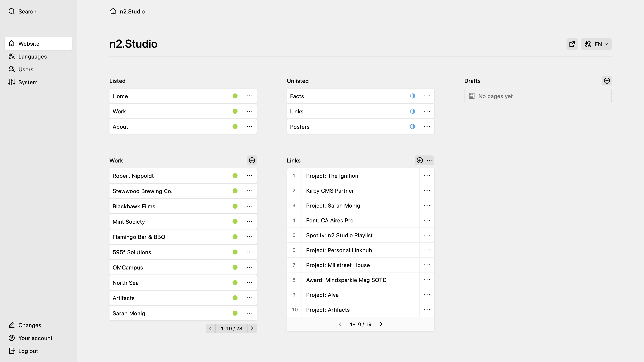Open Languages in sidebar menu
This screenshot has height=362, width=644.
[x=38, y=57]
